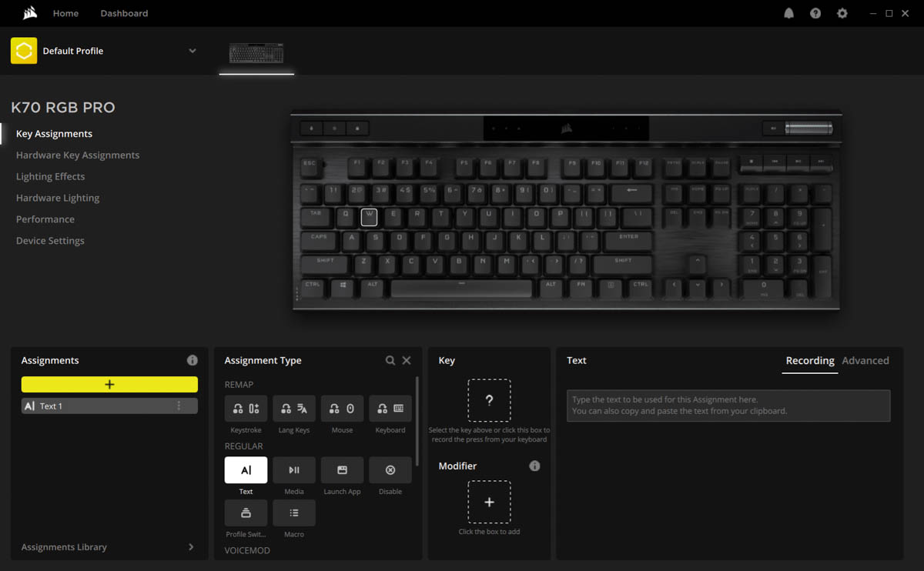Open Hardware Key Assignments section

tap(78, 155)
